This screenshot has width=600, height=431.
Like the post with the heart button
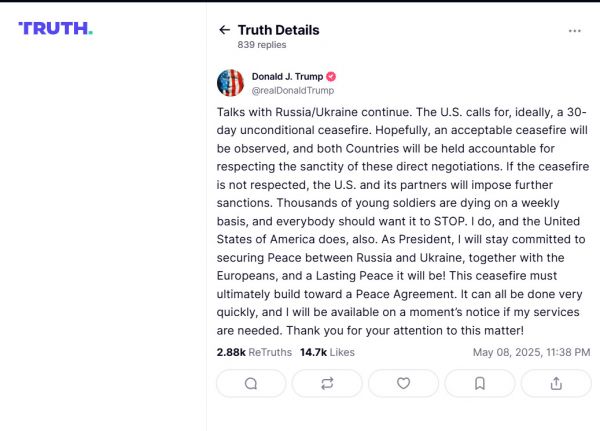tap(403, 383)
